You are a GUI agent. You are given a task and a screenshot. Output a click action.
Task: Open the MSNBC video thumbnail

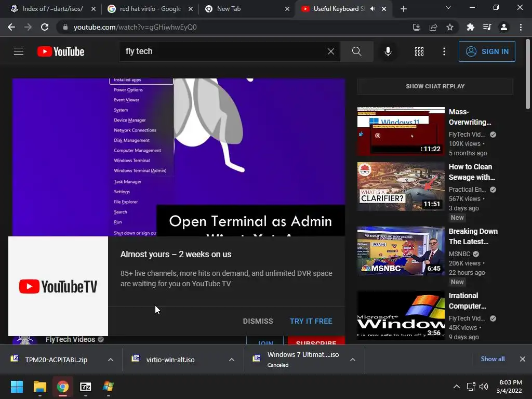point(401,251)
